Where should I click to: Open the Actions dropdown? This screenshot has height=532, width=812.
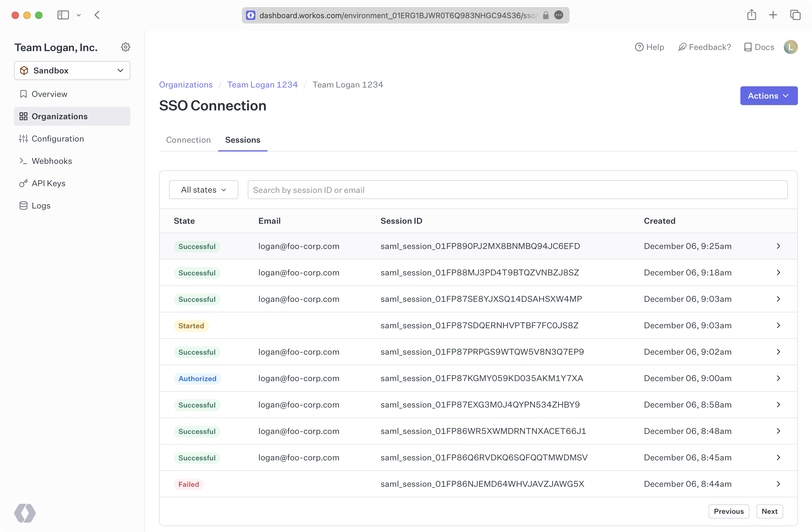(x=769, y=95)
